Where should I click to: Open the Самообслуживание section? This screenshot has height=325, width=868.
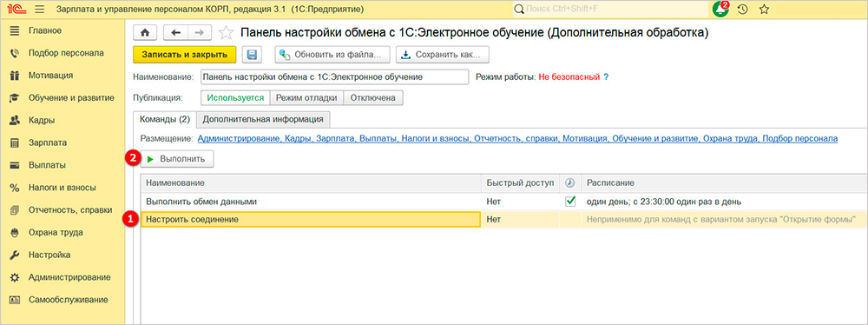68,300
